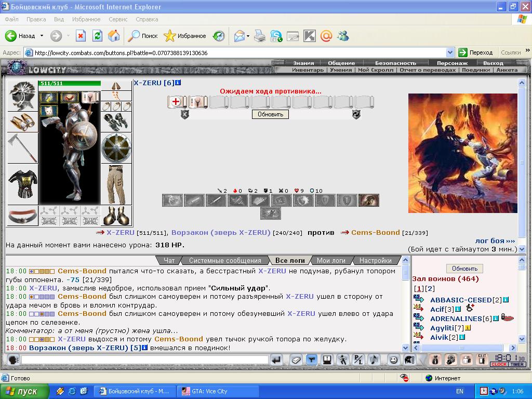The height and width of the screenshot is (399, 532).
Task: Click the Выход game menu link
Action: (493, 63)
